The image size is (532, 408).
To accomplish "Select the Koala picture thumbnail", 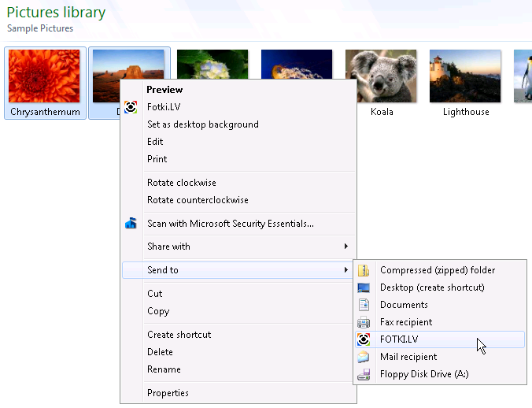I will coord(382,76).
